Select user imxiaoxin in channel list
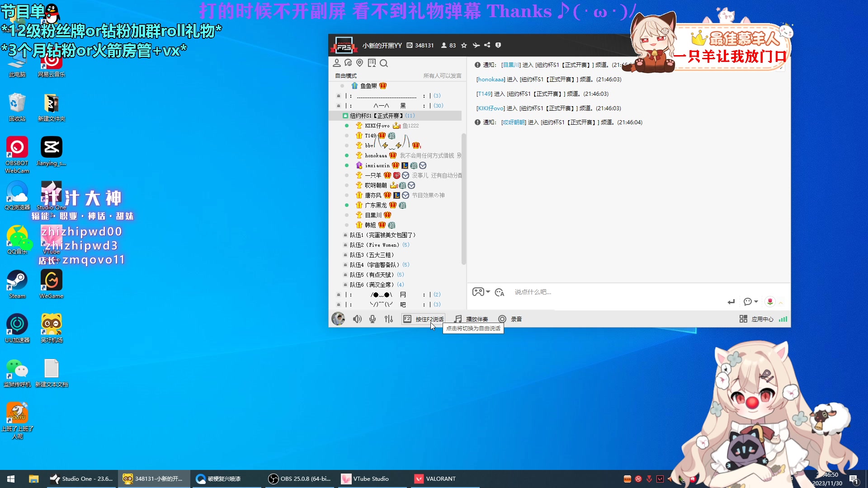The image size is (868, 488). coord(377,165)
